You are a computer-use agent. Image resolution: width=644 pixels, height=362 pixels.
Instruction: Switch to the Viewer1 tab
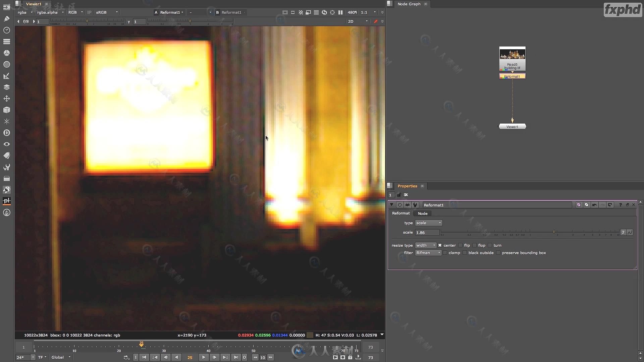coord(34,4)
